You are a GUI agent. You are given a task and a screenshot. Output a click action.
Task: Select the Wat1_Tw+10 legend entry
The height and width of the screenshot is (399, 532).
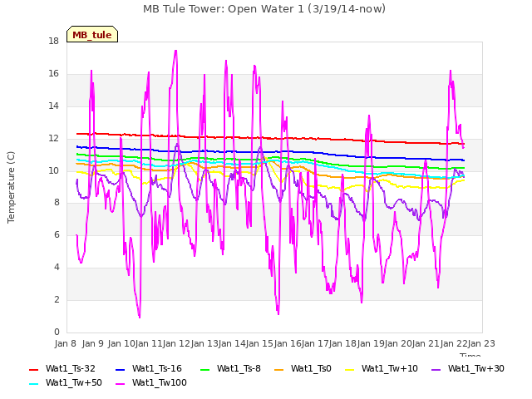pyautogui.click(x=382, y=369)
